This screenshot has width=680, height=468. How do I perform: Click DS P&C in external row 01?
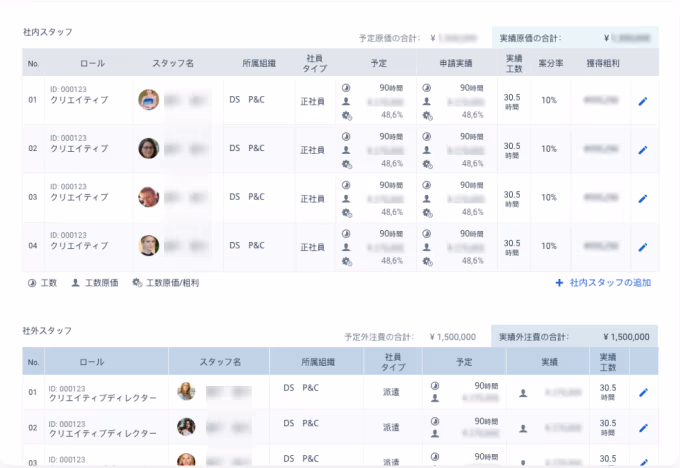[x=301, y=388]
